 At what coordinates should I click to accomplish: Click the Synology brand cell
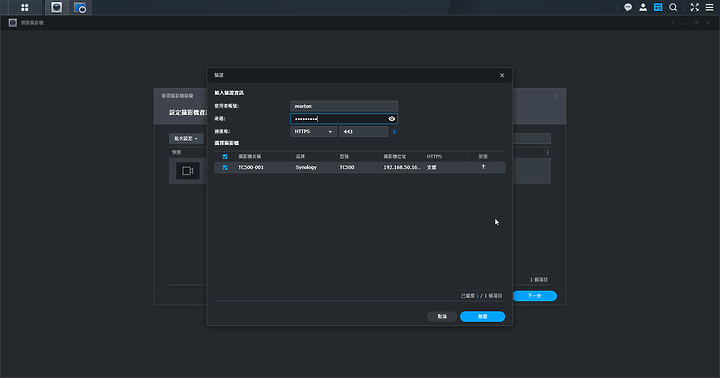coord(306,168)
